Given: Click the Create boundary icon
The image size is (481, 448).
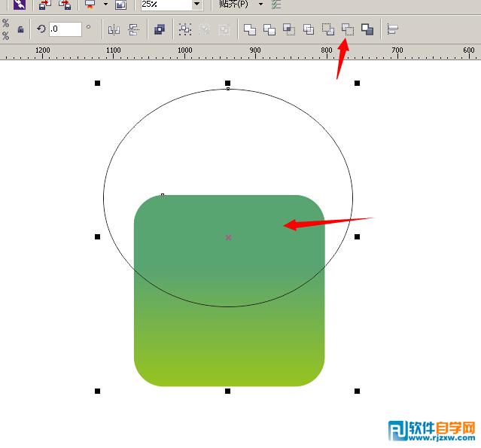Looking at the screenshot, I should [x=367, y=29].
